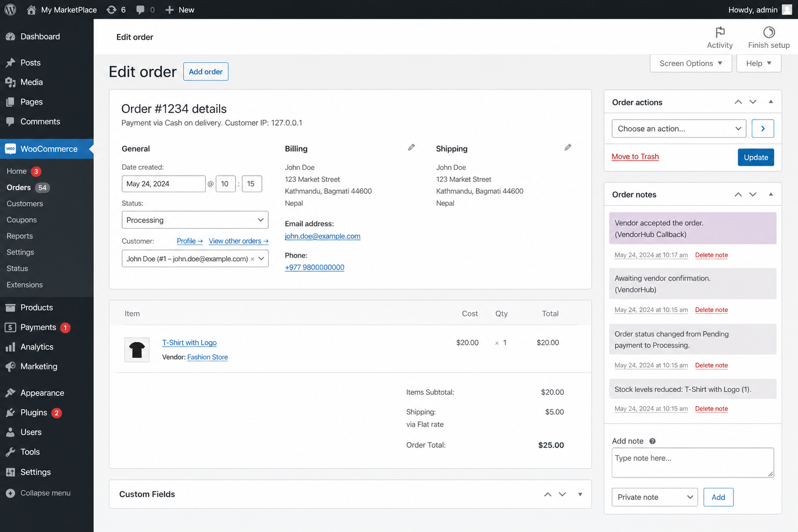Image resolution: width=798 pixels, height=532 pixels.
Task: Expand the Custom Fields panel
Action: tap(580, 494)
